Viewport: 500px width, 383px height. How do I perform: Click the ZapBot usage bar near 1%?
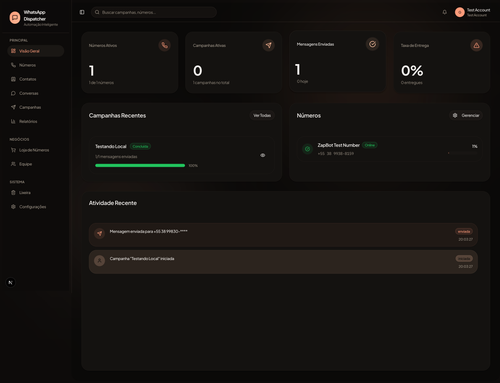[x=463, y=153]
